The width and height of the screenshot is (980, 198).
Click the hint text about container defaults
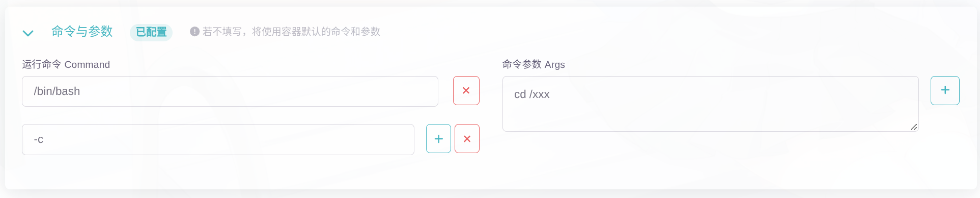[291, 32]
